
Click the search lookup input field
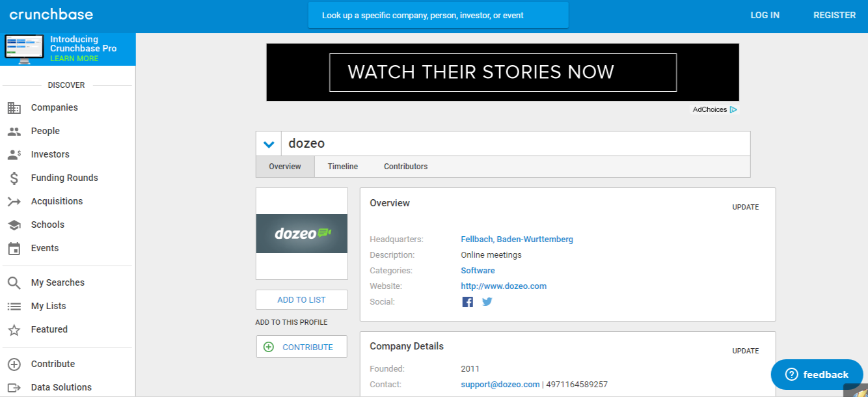coord(439,15)
